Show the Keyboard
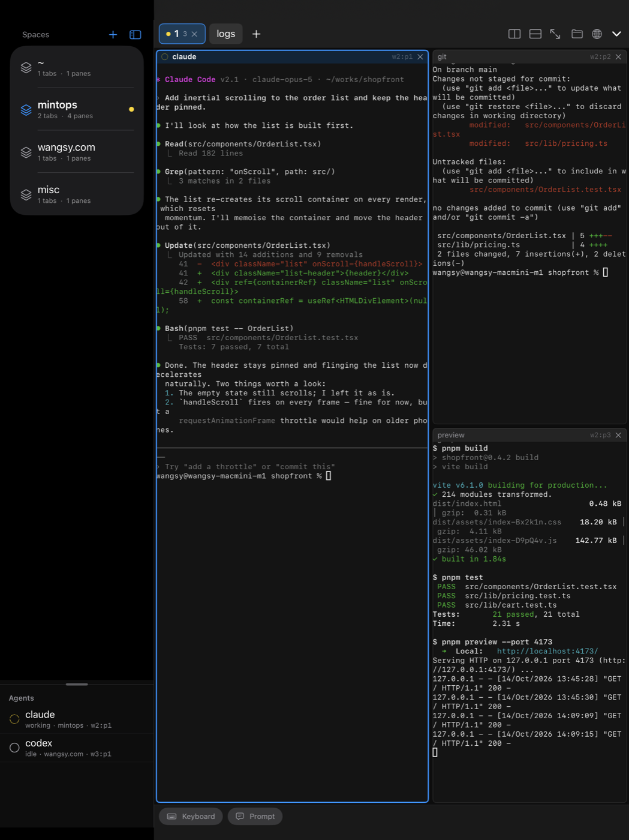Screen dimensions: 629x840 191,817
